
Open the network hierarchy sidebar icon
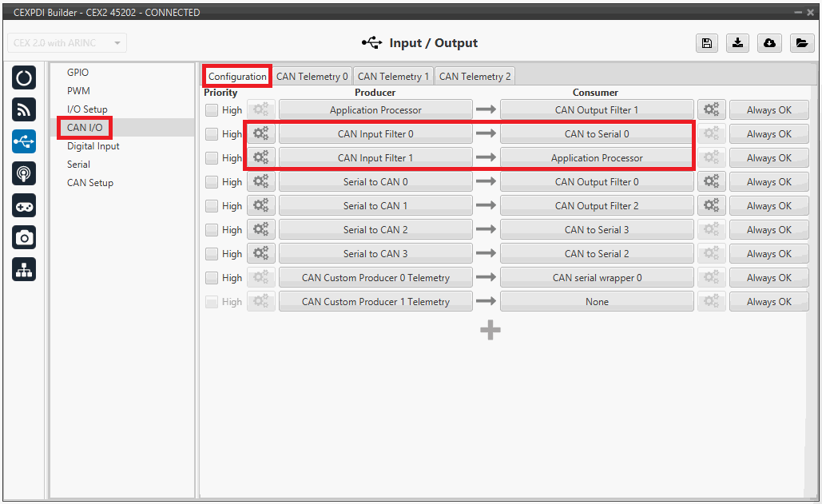[x=24, y=269]
